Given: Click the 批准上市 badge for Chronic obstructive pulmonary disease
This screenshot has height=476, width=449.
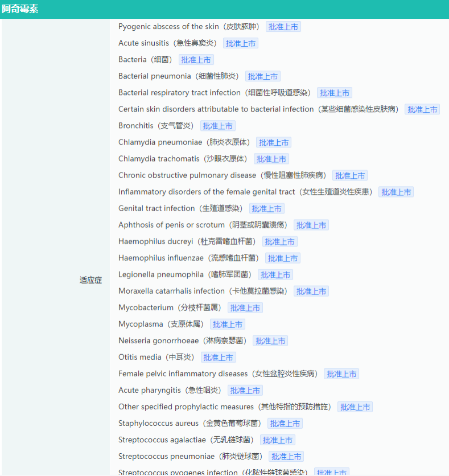Looking at the screenshot, I should pos(350,175).
